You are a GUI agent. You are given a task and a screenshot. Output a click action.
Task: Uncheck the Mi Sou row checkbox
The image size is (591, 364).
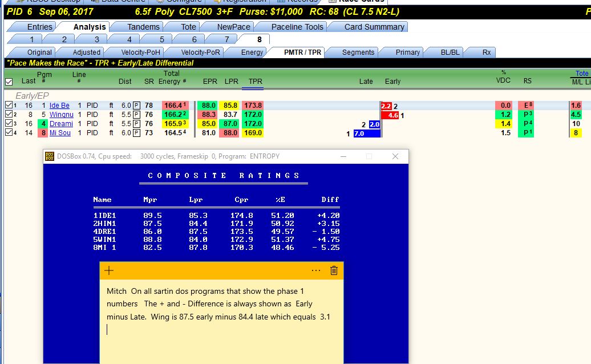click(x=9, y=132)
